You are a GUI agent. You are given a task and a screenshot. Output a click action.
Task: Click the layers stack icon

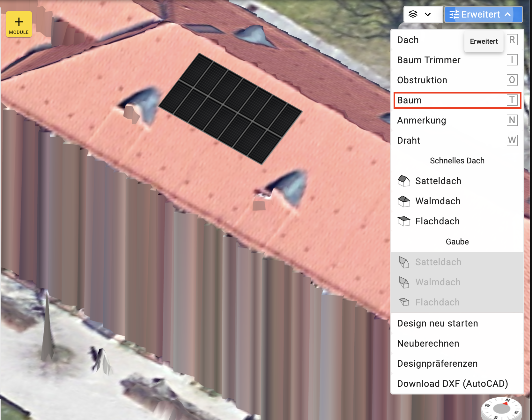pos(413,14)
